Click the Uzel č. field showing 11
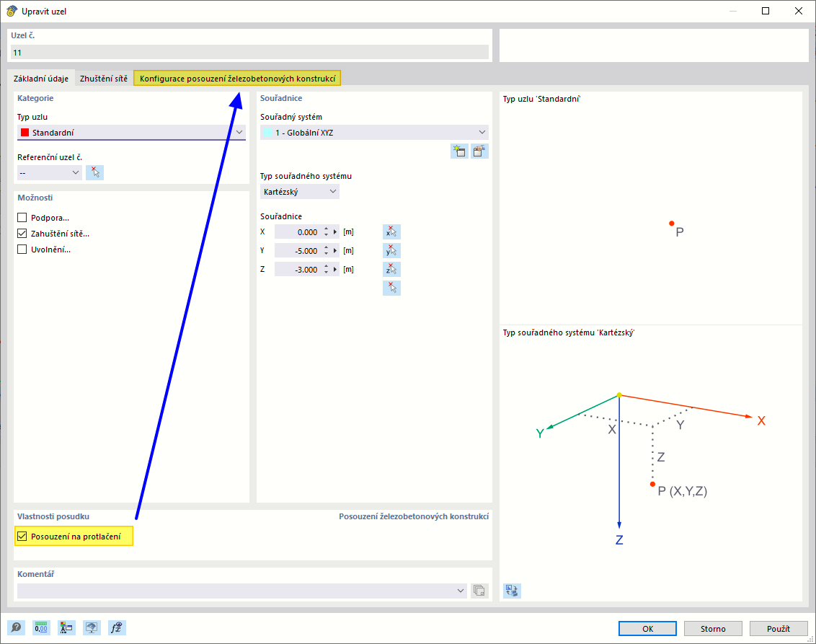 coord(250,52)
